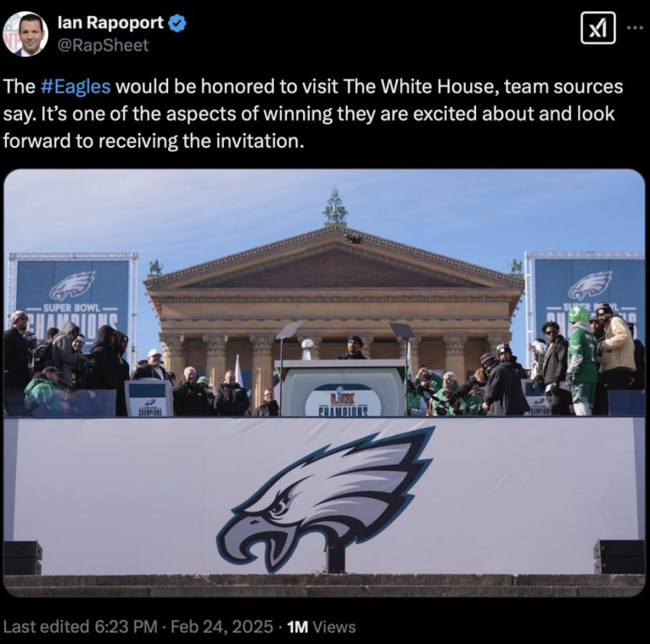Open the tweet text body
Screen dimensions: 650x644
tap(313, 114)
